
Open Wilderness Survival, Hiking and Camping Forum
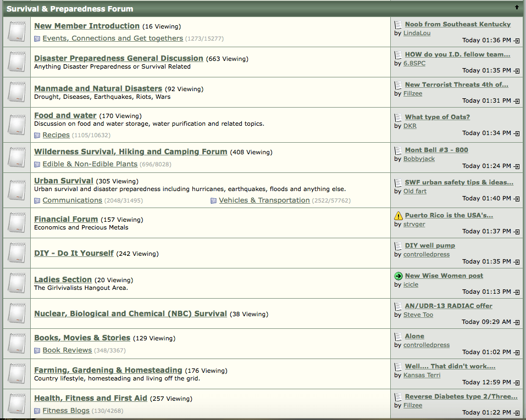[x=131, y=152]
